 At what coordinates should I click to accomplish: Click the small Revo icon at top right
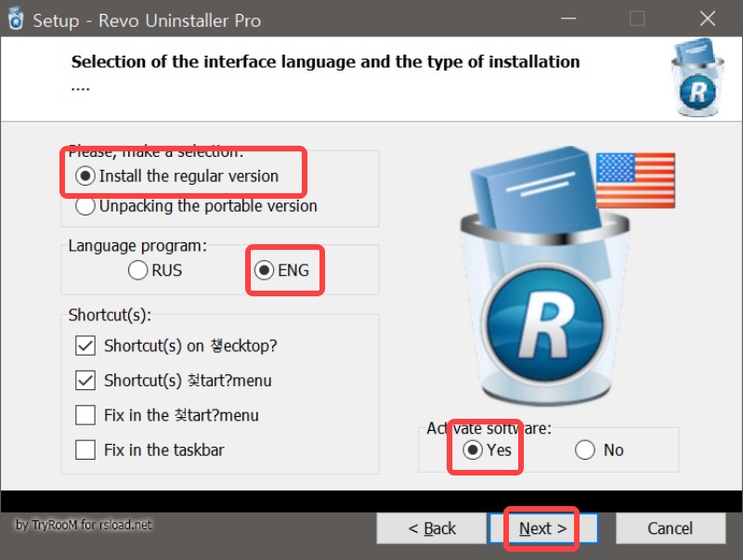tap(697, 79)
